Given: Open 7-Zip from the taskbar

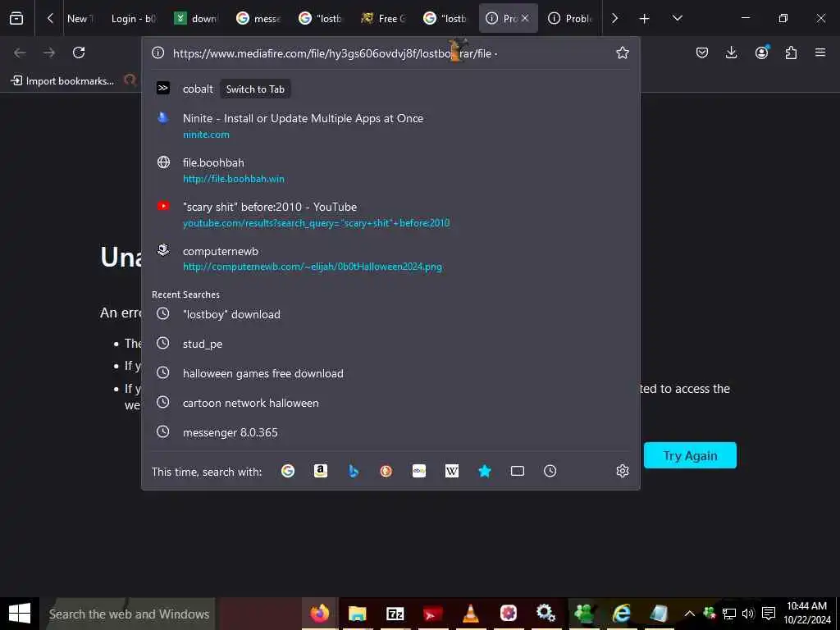Looking at the screenshot, I should [x=395, y=614].
